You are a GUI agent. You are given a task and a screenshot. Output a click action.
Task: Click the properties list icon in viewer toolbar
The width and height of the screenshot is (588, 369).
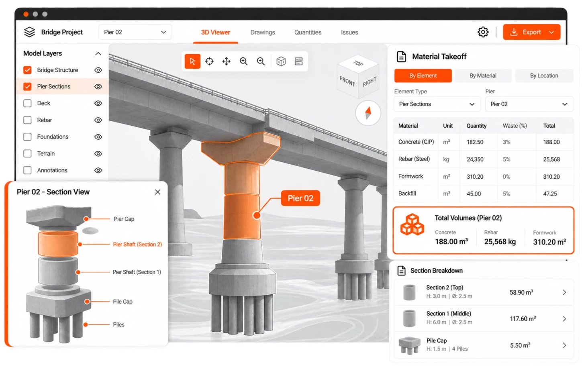click(298, 61)
